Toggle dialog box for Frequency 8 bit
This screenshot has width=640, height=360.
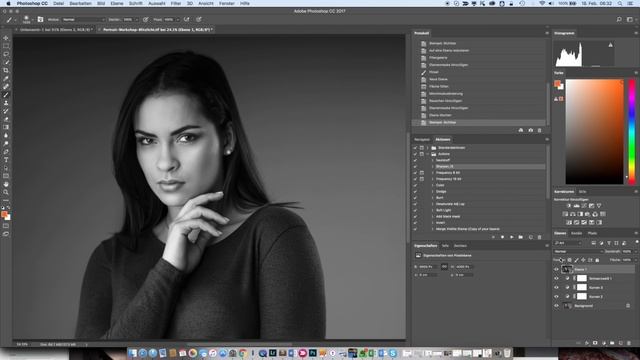(422, 173)
